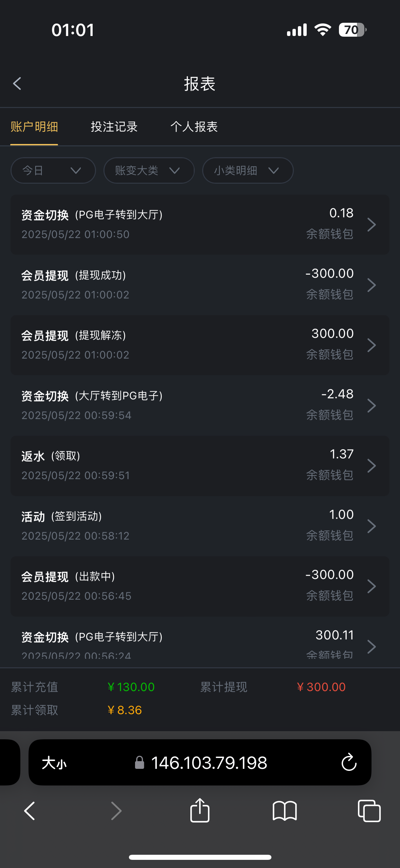Open the 账变大类 category dropdown
400x868 pixels.
[149, 170]
